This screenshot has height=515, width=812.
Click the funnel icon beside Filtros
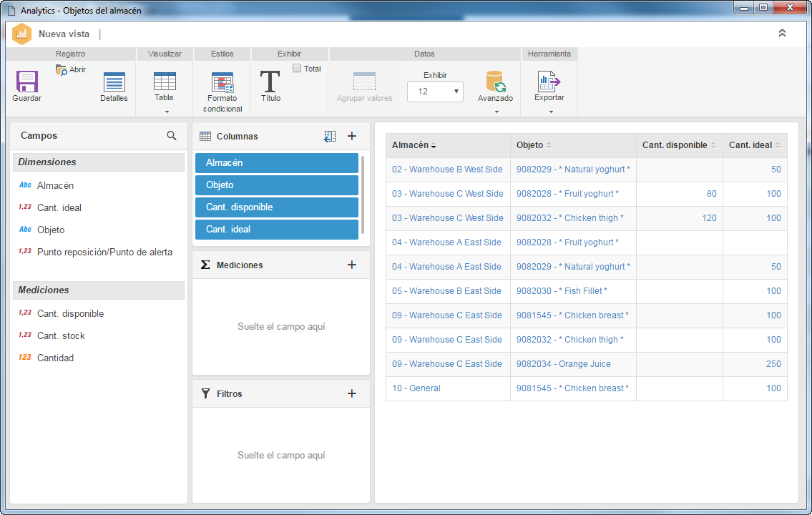pyautogui.click(x=205, y=394)
